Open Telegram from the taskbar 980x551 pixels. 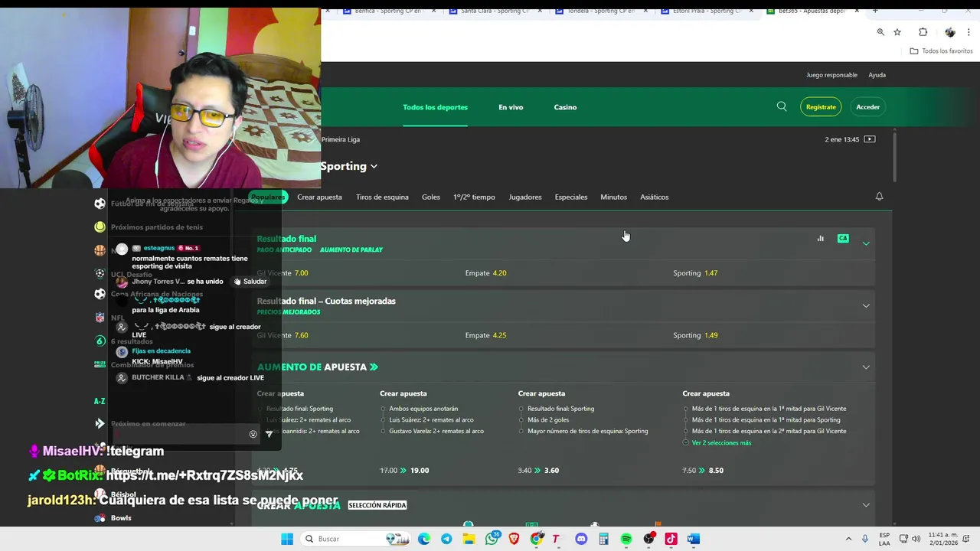click(x=446, y=539)
